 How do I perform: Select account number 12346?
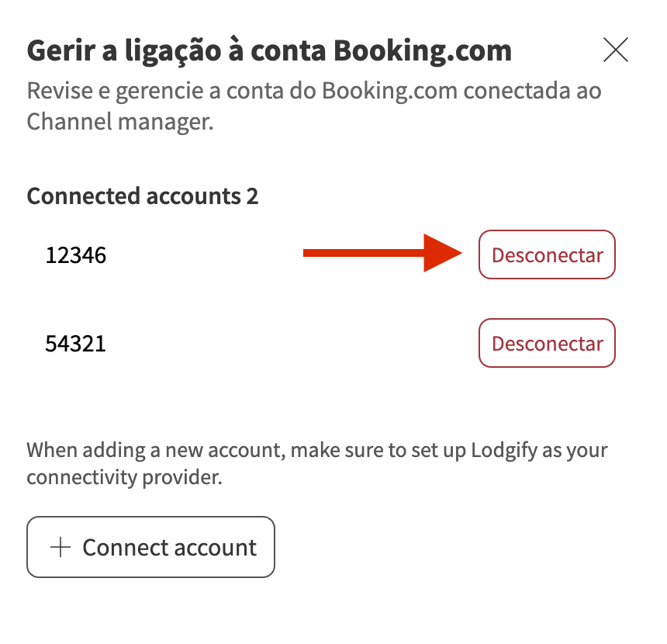75,254
